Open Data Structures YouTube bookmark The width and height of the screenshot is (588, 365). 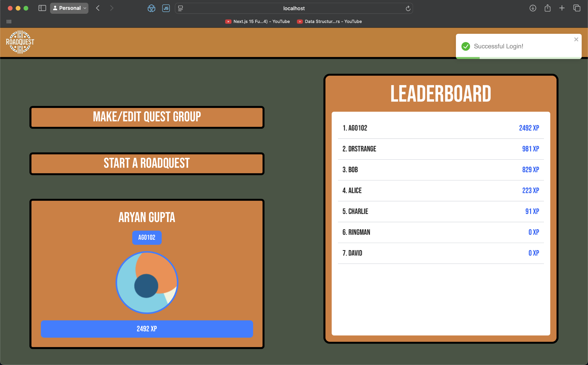(x=329, y=21)
